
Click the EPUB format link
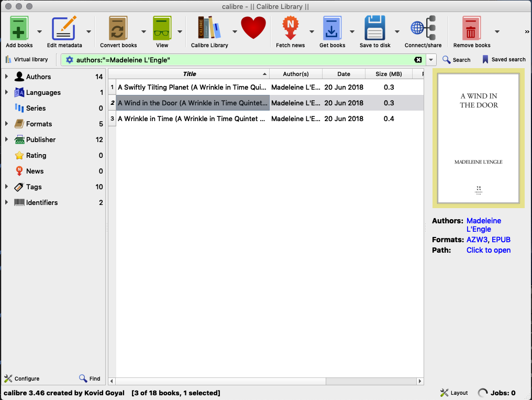pos(501,240)
